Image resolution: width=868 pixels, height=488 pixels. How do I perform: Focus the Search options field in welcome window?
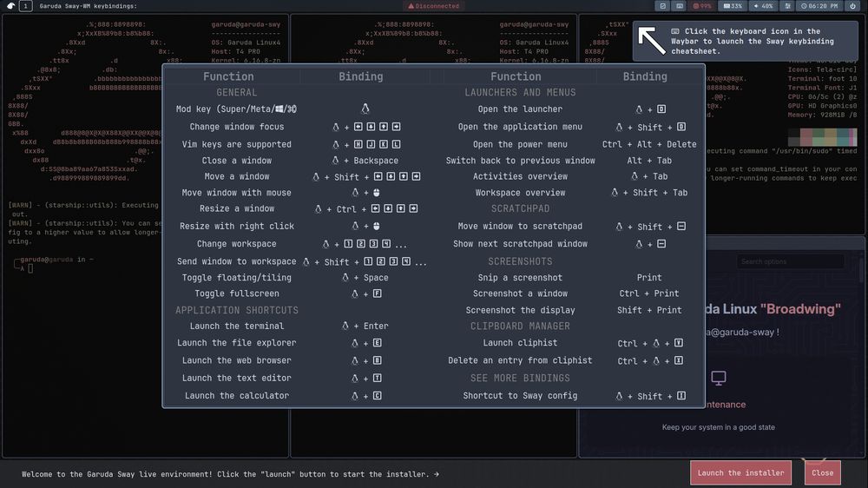click(x=791, y=261)
